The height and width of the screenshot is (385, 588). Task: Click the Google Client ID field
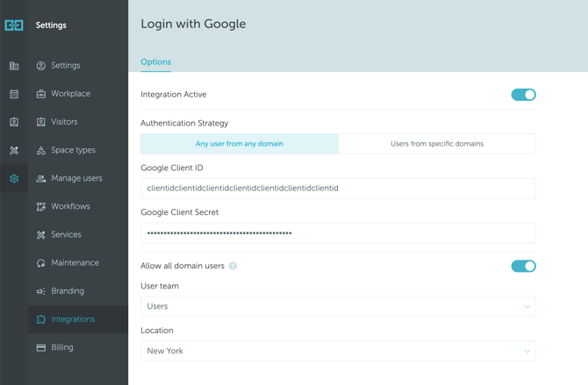pyautogui.click(x=338, y=189)
